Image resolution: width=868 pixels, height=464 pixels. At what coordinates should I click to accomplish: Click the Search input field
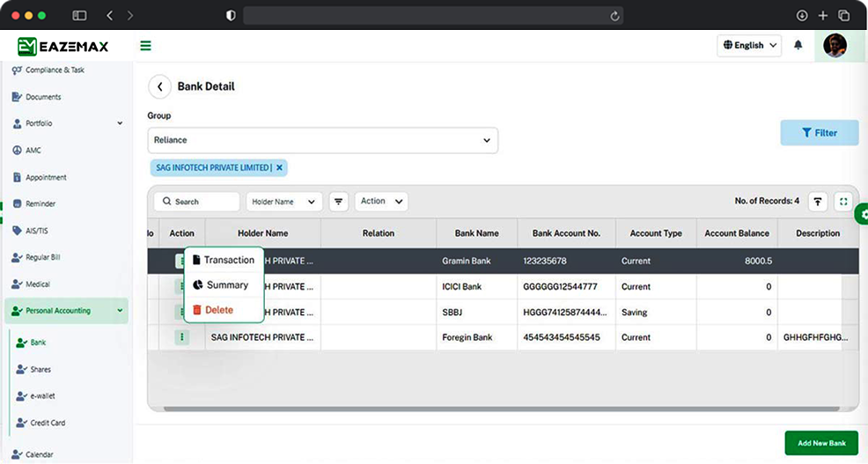point(196,202)
